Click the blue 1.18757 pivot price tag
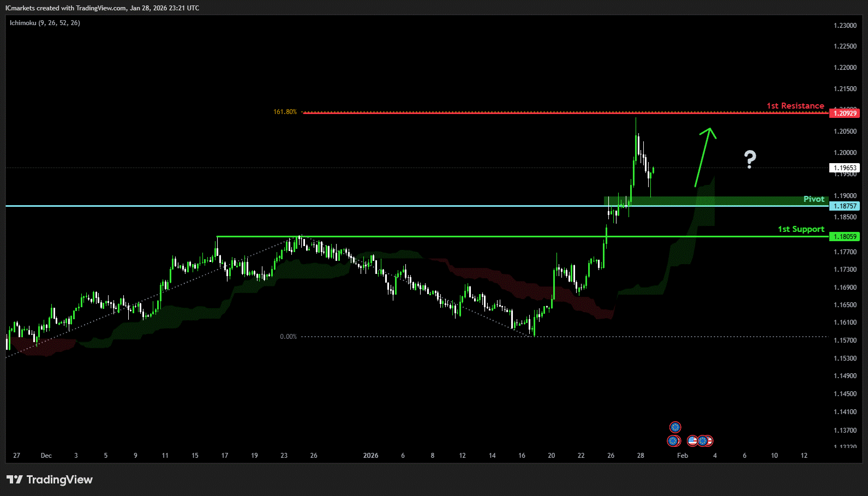868x496 pixels. [844, 206]
